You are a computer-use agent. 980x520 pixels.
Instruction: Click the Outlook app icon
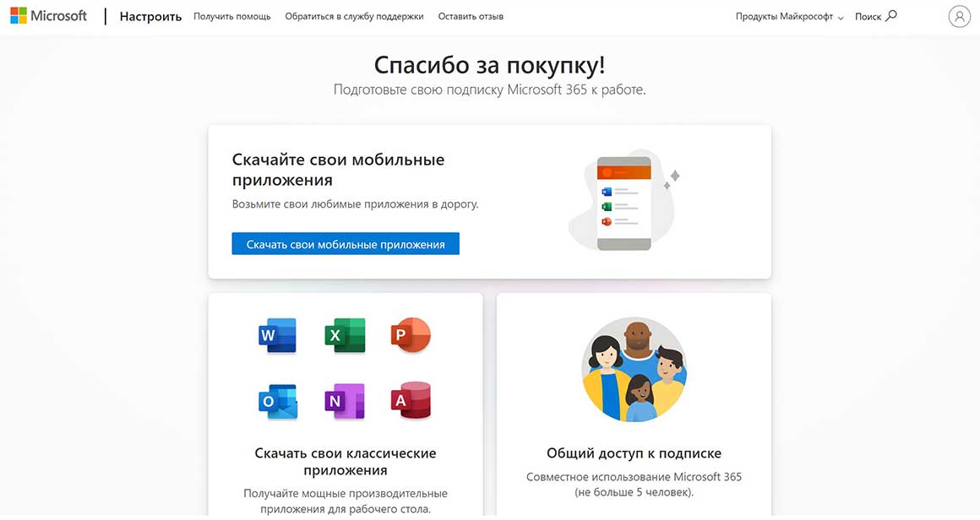point(277,401)
